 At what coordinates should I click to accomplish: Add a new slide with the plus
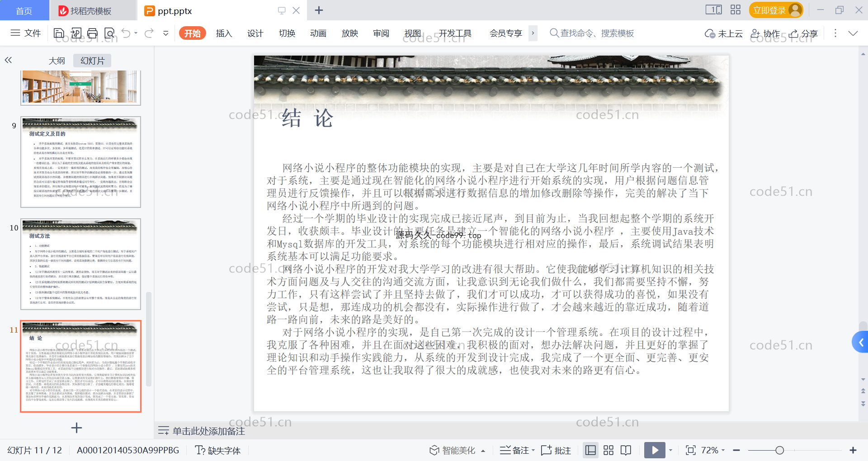click(x=77, y=428)
